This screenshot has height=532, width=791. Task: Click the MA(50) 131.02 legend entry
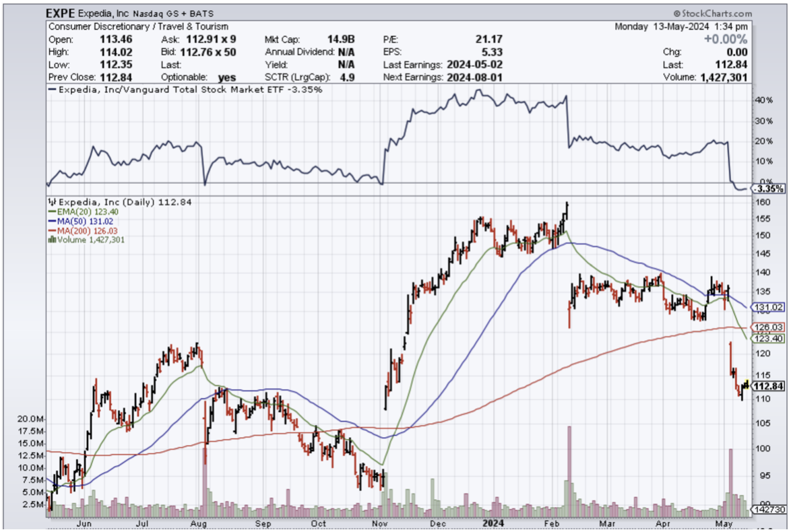click(x=81, y=222)
